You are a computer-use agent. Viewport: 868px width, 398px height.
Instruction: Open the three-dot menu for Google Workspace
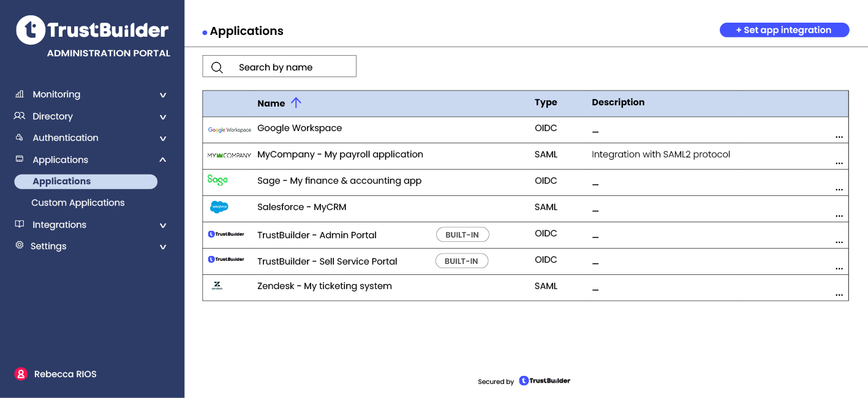[x=839, y=138]
